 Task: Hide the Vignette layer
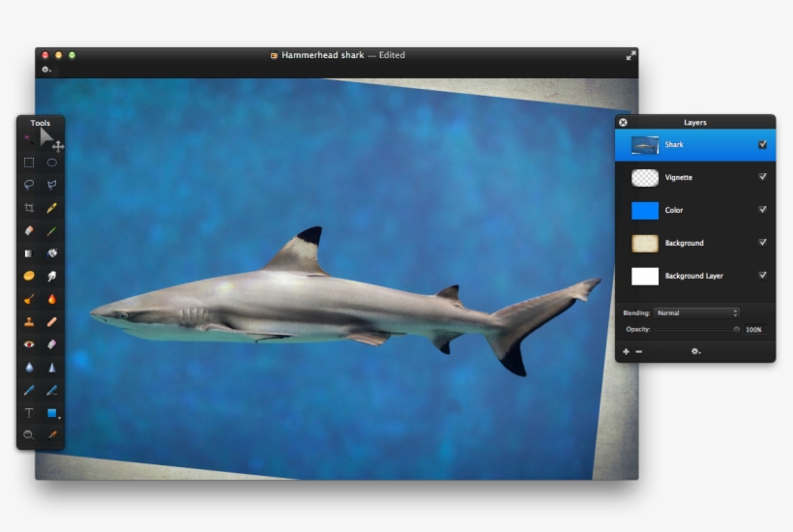[762, 177]
